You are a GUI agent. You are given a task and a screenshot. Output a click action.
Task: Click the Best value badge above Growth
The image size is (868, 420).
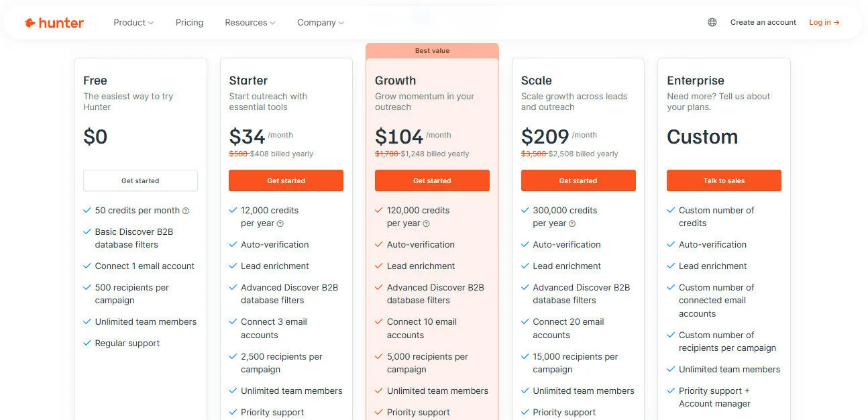click(x=432, y=50)
